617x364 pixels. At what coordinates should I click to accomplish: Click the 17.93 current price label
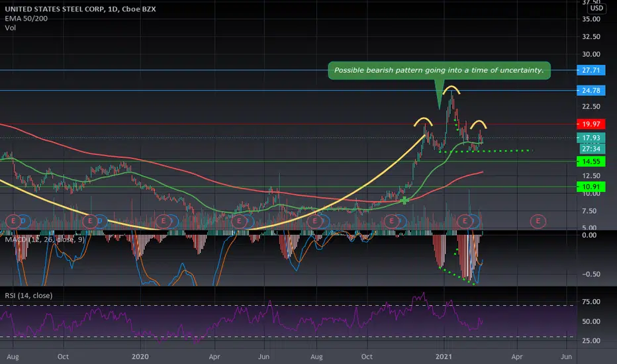pos(591,138)
